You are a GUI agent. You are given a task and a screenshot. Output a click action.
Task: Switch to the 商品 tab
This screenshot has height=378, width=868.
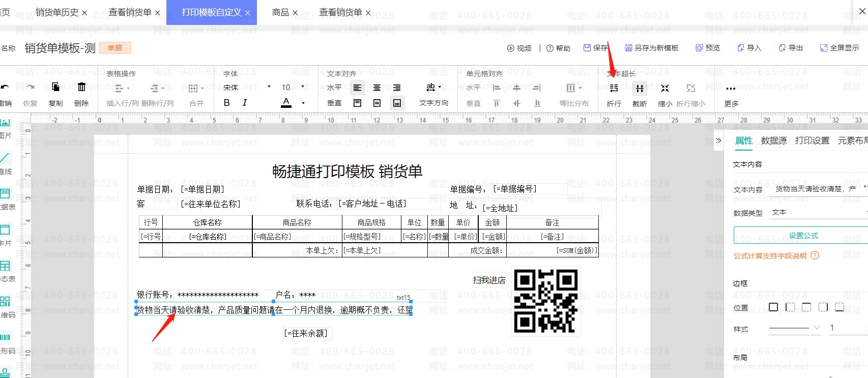click(280, 12)
